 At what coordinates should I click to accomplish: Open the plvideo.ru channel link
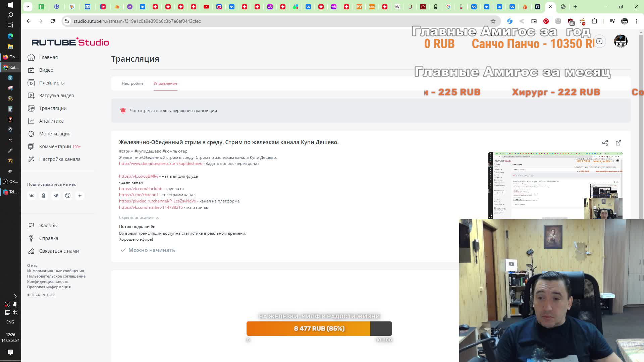157,201
